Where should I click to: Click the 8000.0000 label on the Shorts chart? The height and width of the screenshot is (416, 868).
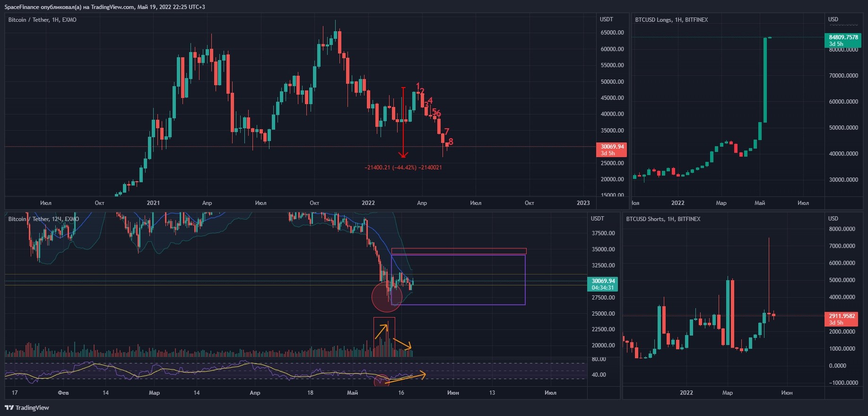pos(842,229)
